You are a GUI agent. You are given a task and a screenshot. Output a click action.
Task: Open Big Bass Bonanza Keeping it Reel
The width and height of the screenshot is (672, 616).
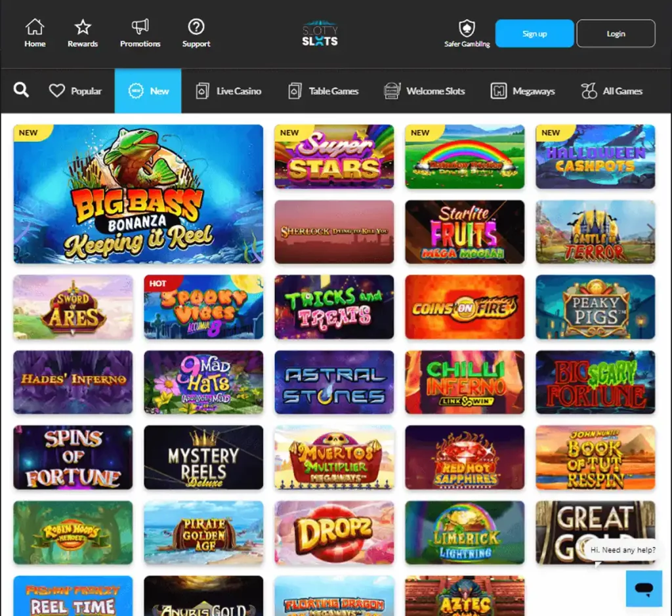pyautogui.click(x=138, y=194)
